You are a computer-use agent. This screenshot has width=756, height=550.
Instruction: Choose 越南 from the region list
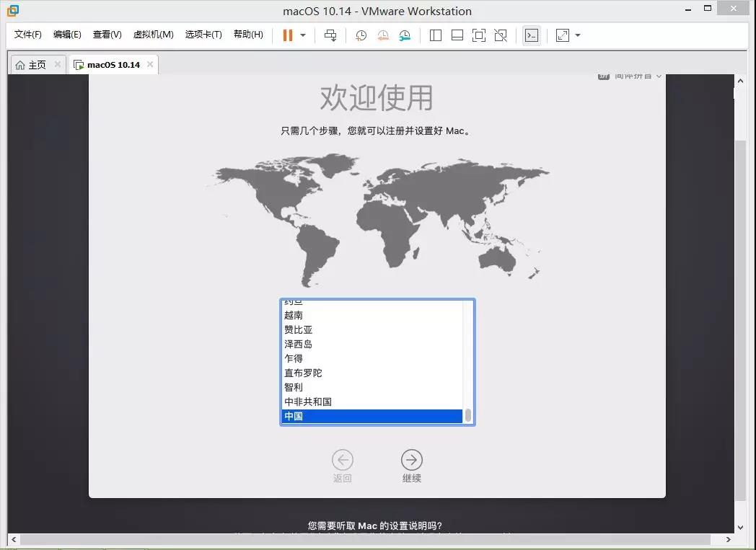click(294, 315)
